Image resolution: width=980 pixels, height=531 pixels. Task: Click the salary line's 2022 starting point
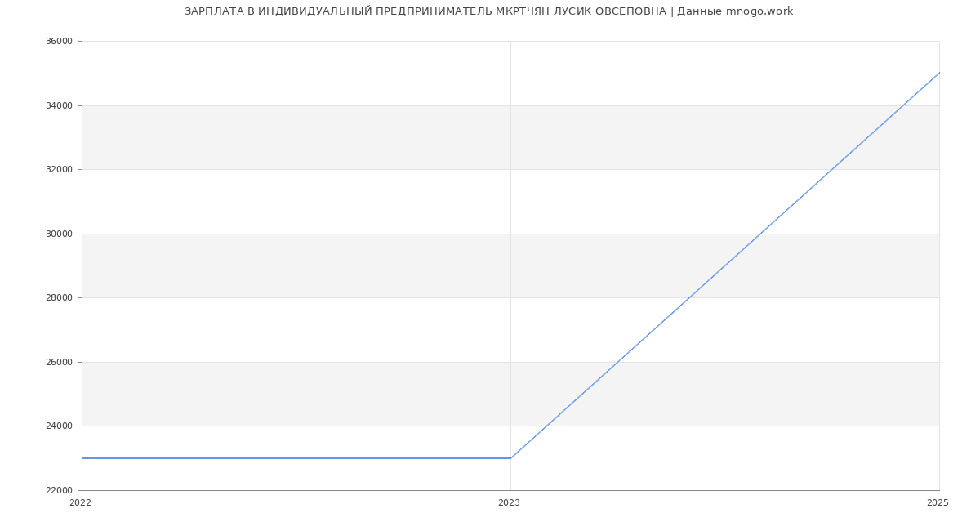(x=82, y=458)
